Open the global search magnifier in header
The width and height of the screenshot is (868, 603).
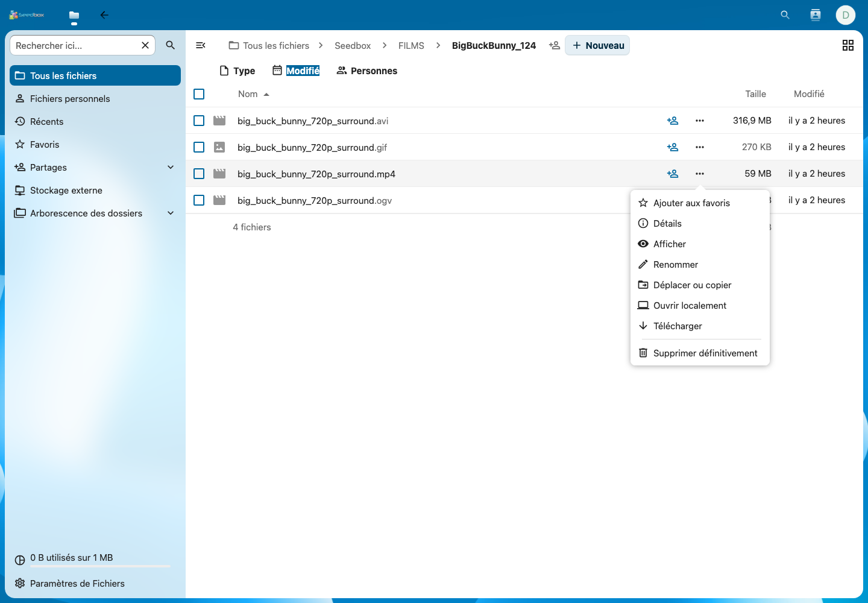(785, 15)
